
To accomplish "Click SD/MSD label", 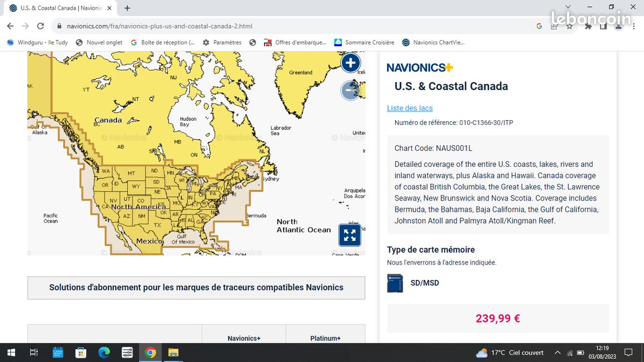I will (425, 283).
